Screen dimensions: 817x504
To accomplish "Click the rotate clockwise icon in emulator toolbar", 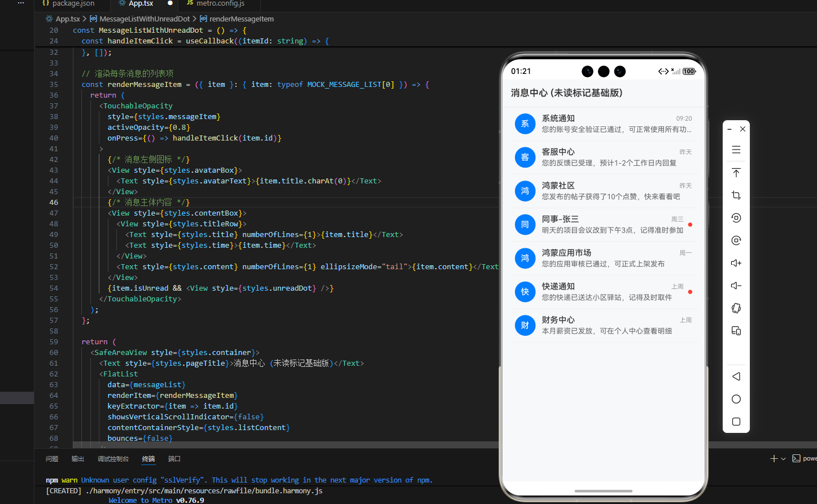I will click(x=736, y=240).
